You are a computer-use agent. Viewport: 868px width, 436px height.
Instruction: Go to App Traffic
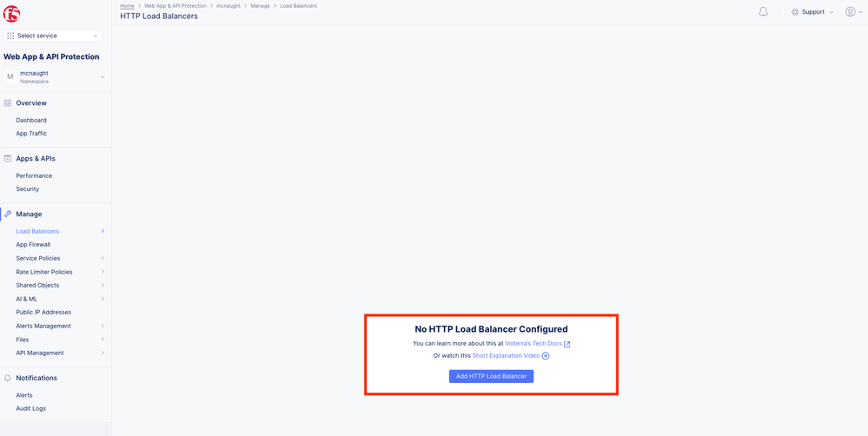click(31, 134)
